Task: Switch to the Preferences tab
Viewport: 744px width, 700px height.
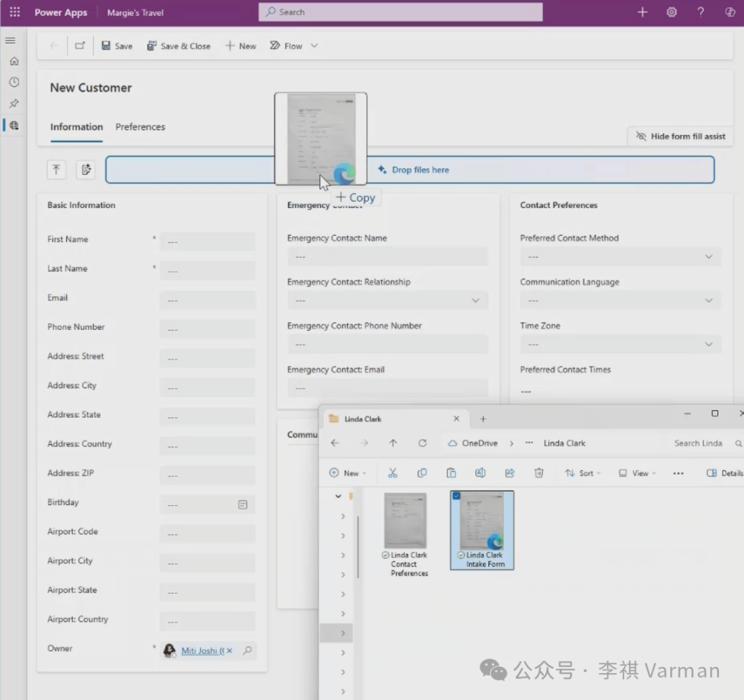Action: click(x=141, y=127)
